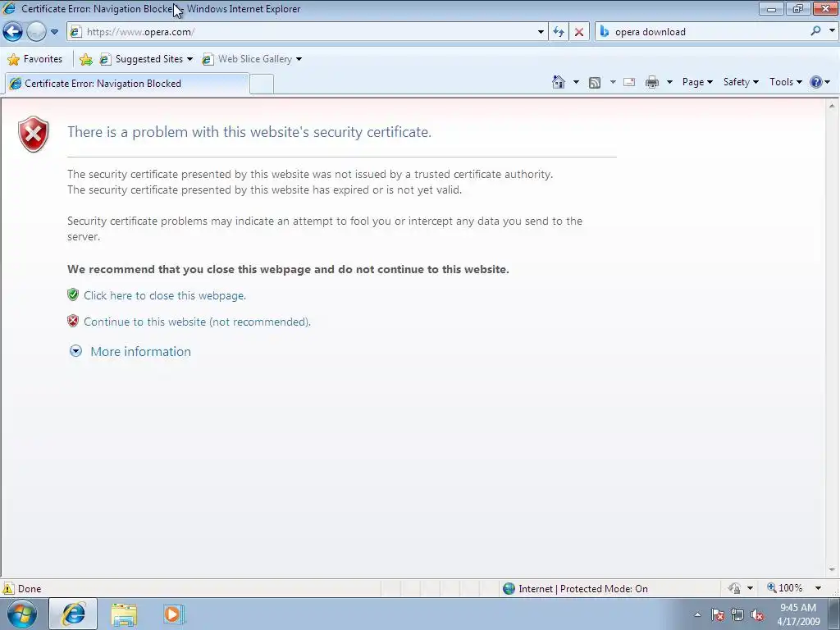Click the Add to Favorites Bar icon
Image resolution: width=840 pixels, height=630 pixels.
coord(85,59)
